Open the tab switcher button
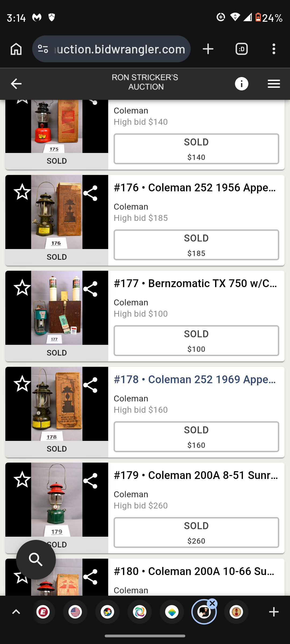This screenshot has height=644, width=290. 241,49
